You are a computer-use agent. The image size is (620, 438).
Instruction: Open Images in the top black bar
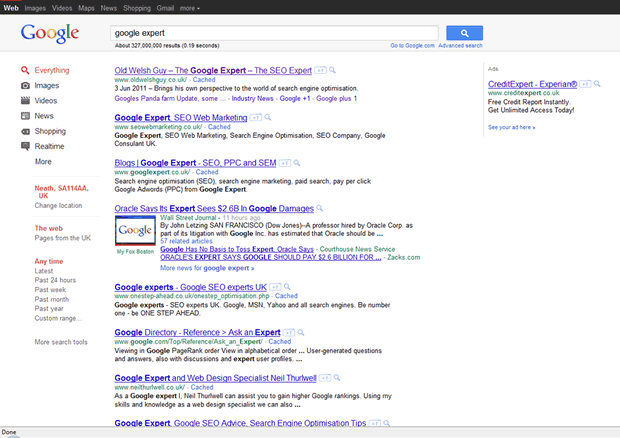35,8
